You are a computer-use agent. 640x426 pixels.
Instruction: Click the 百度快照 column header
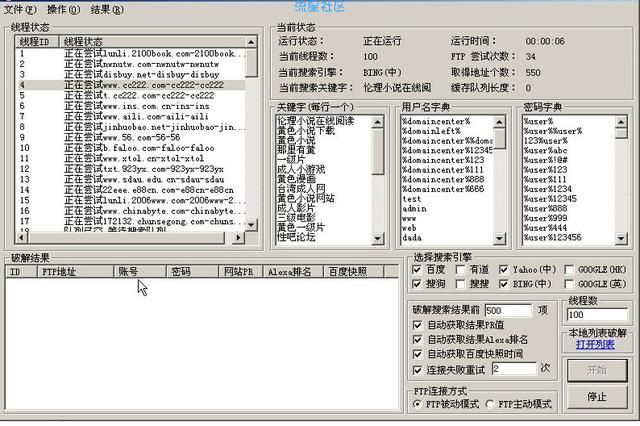point(353,272)
